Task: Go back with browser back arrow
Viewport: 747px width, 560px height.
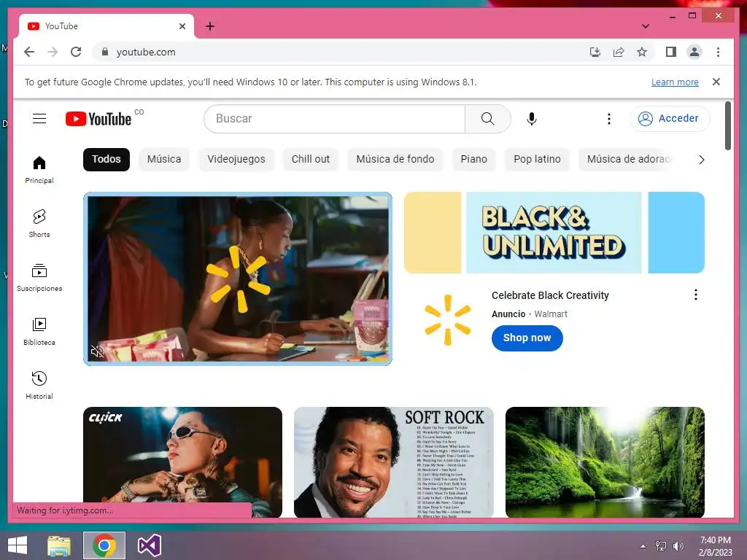Action: [29, 52]
